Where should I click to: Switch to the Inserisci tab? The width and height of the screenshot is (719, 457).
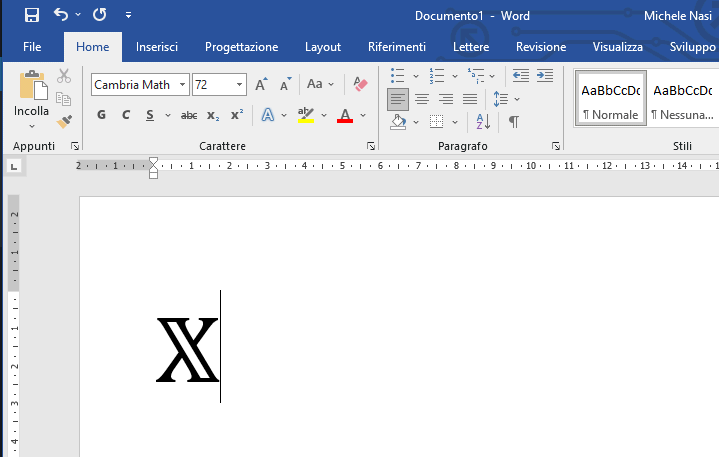tap(157, 47)
